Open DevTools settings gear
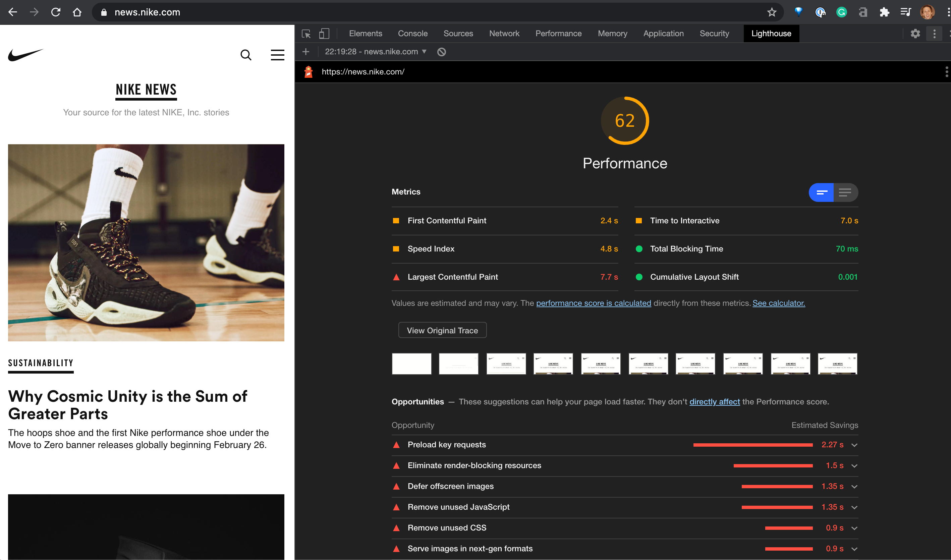Viewport: 951px width, 560px height. (x=915, y=34)
